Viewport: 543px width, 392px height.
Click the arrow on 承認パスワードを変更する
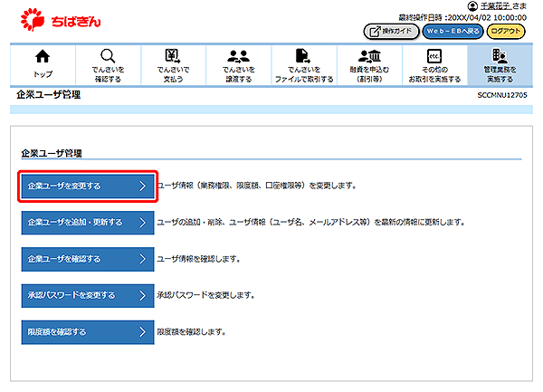[143, 295]
